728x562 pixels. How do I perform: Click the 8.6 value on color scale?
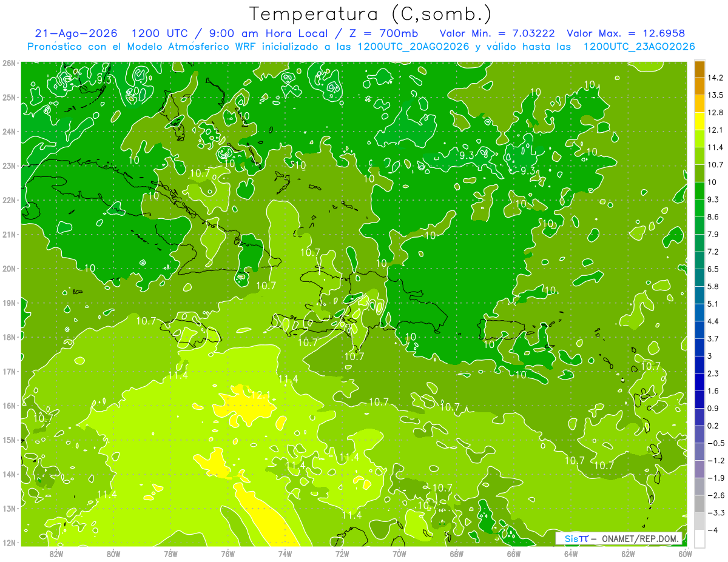click(713, 217)
